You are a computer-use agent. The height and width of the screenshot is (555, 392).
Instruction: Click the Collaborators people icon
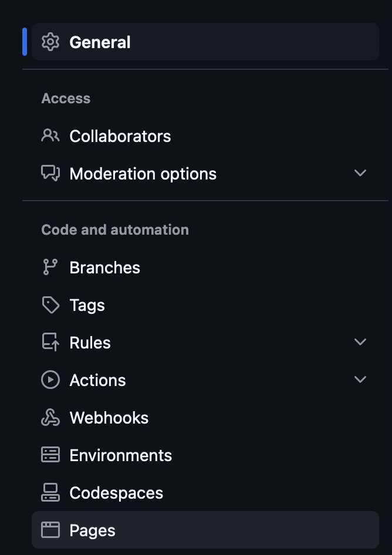(x=50, y=136)
